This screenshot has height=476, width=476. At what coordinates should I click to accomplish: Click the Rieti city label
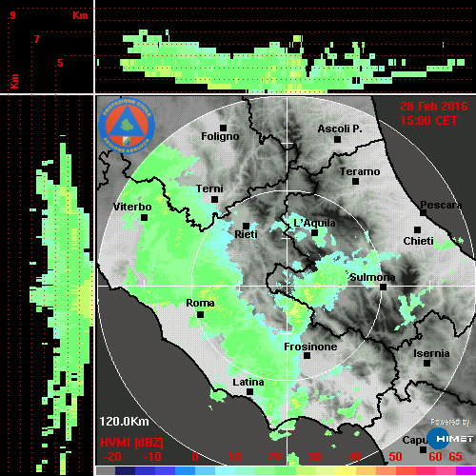pyautogui.click(x=246, y=234)
